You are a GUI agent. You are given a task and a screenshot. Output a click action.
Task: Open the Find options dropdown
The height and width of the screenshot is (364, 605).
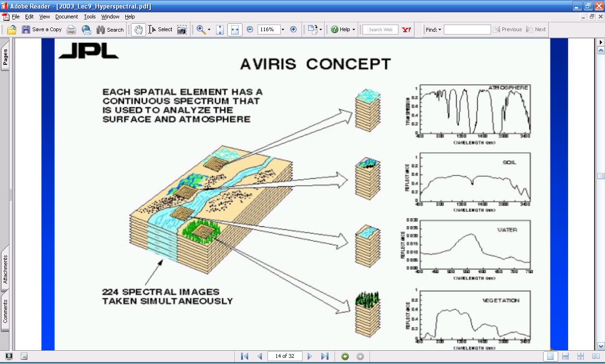pos(433,29)
